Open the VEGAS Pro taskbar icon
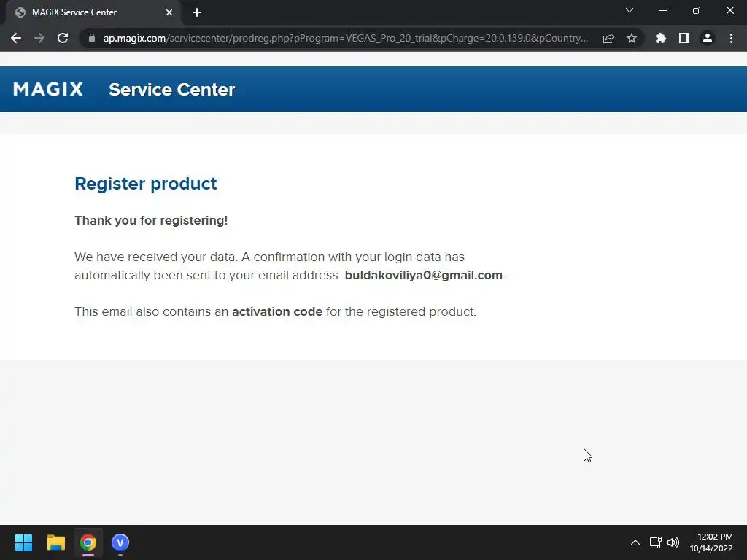The height and width of the screenshot is (560, 747). (x=120, y=542)
